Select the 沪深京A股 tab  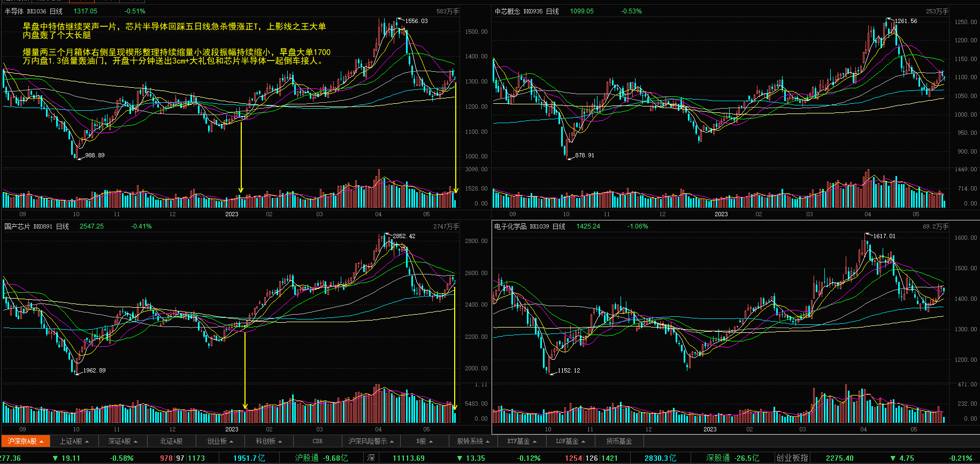pyautogui.click(x=25, y=441)
